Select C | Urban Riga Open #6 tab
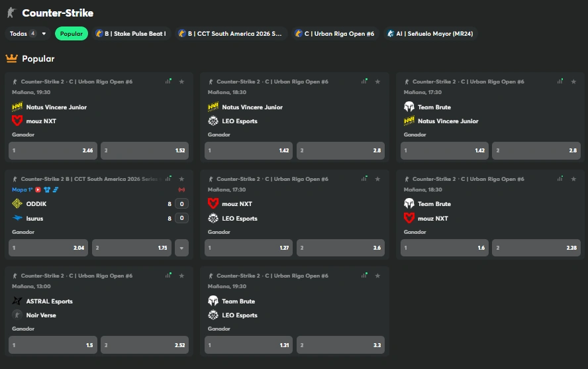588x369 pixels. tap(335, 33)
